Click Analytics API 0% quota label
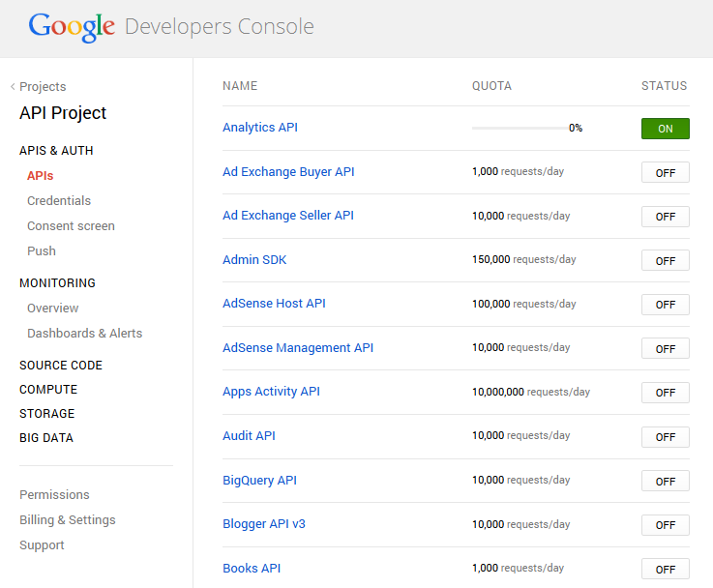Image resolution: width=713 pixels, height=588 pixels. coord(576,129)
